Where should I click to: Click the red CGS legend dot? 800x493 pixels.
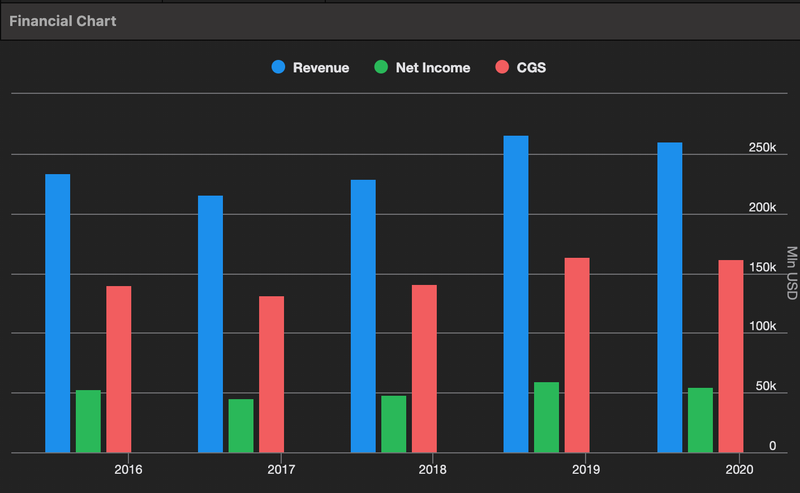(502, 67)
